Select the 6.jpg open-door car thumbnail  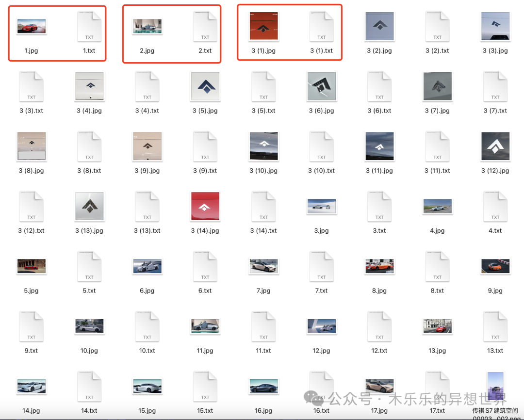tap(147, 266)
